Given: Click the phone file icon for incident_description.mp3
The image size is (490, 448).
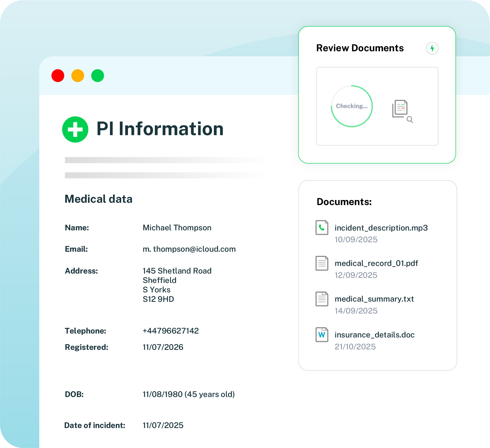Looking at the screenshot, I should click(322, 227).
